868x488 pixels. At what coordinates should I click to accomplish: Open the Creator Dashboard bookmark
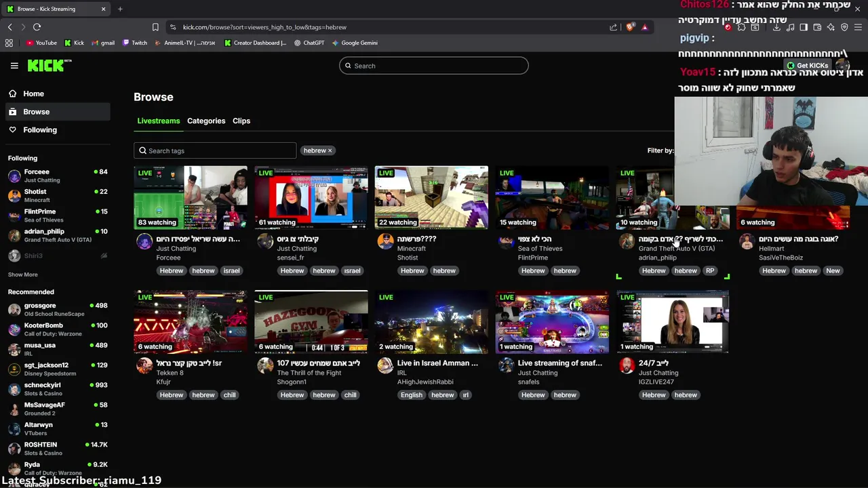[x=255, y=43]
